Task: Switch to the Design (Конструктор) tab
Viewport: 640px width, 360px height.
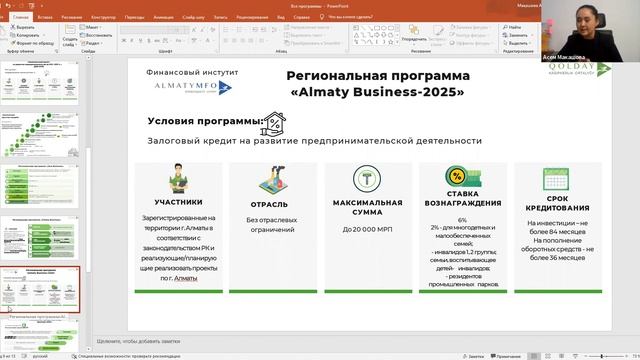Action: (x=103, y=17)
